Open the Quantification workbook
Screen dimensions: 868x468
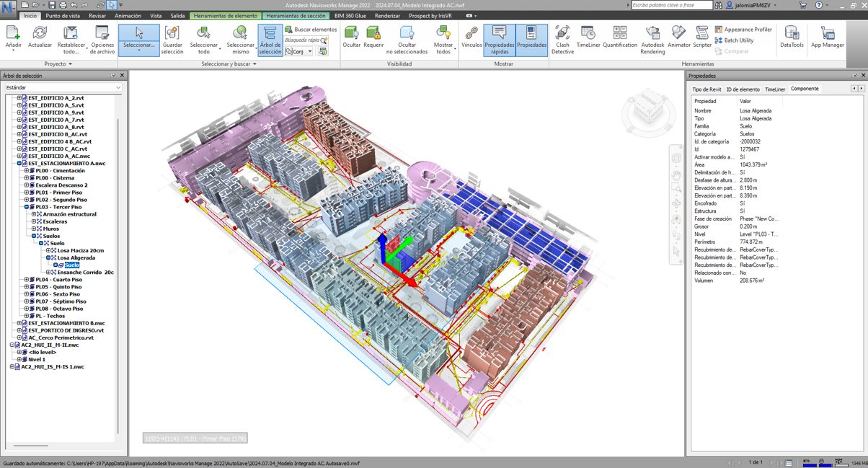pos(621,40)
